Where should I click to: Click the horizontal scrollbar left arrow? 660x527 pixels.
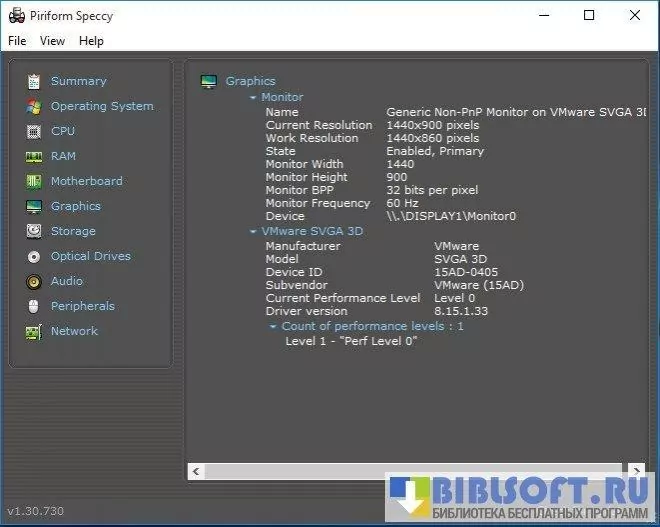pyautogui.click(x=196, y=470)
